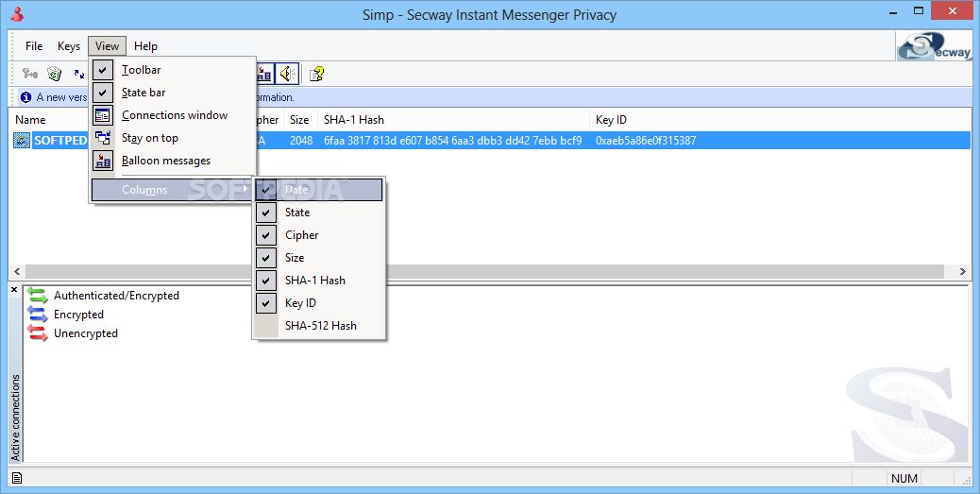
Task: Click the key ID 0xaeb5a86e0f315387 cell
Action: point(646,140)
